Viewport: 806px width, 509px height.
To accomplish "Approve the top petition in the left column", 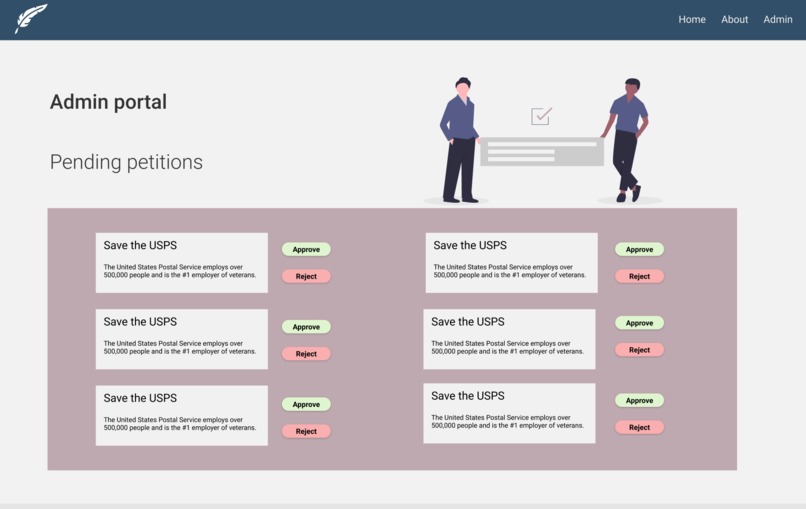I will click(x=306, y=249).
